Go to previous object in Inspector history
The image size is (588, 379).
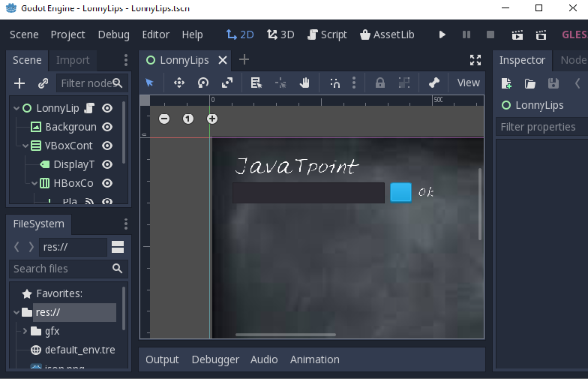[x=577, y=83]
